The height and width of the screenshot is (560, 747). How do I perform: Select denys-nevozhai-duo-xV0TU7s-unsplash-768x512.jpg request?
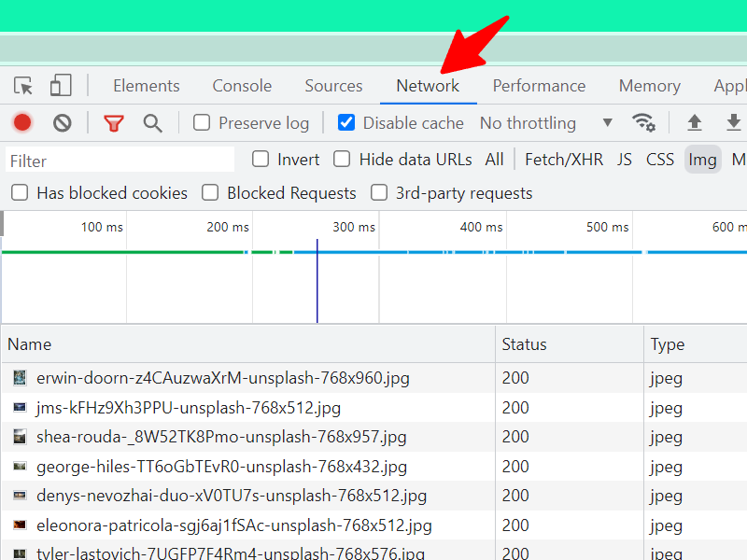(232, 496)
